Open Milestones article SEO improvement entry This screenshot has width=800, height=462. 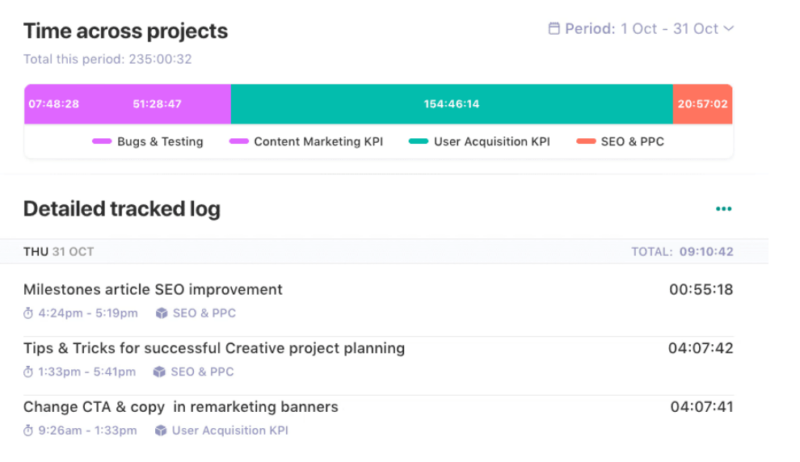click(x=153, y=290)
